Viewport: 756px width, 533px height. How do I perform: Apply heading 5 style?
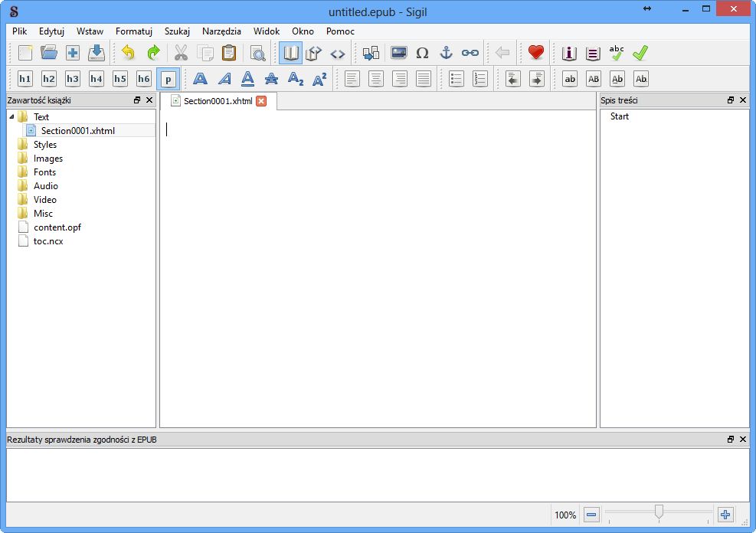[x=120, y=79]
